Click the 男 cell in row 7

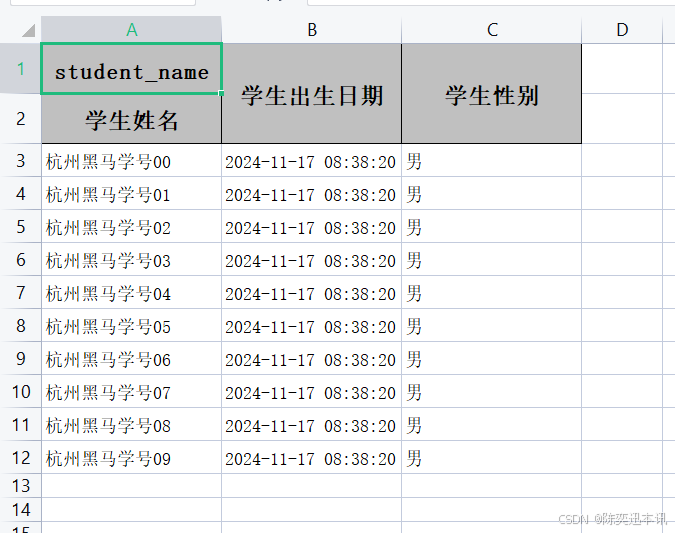[492, 293]
